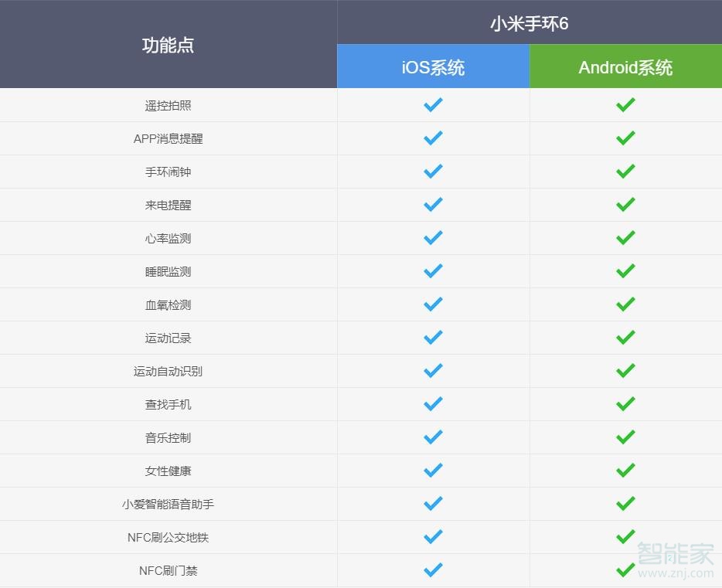Viewport: 722px width, 588px height.
Task: Click the iOS checkmark for 手环闹钟
Action: 433,172
